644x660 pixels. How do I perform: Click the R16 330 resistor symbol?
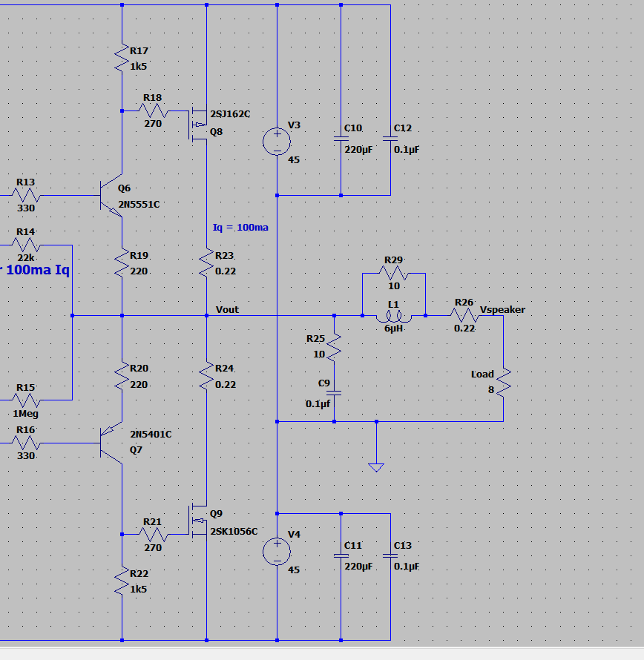[x=26, y=443]
